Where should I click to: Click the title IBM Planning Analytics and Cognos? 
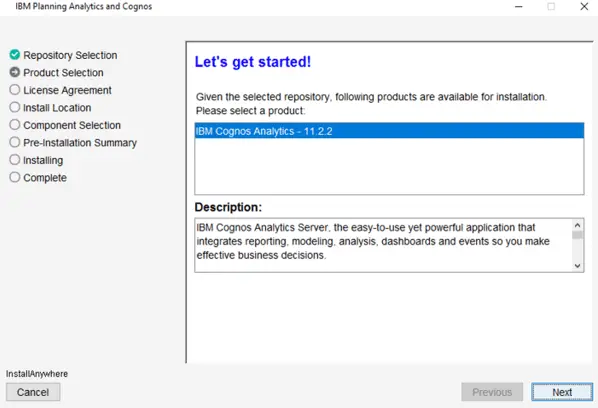click(84, 6)
